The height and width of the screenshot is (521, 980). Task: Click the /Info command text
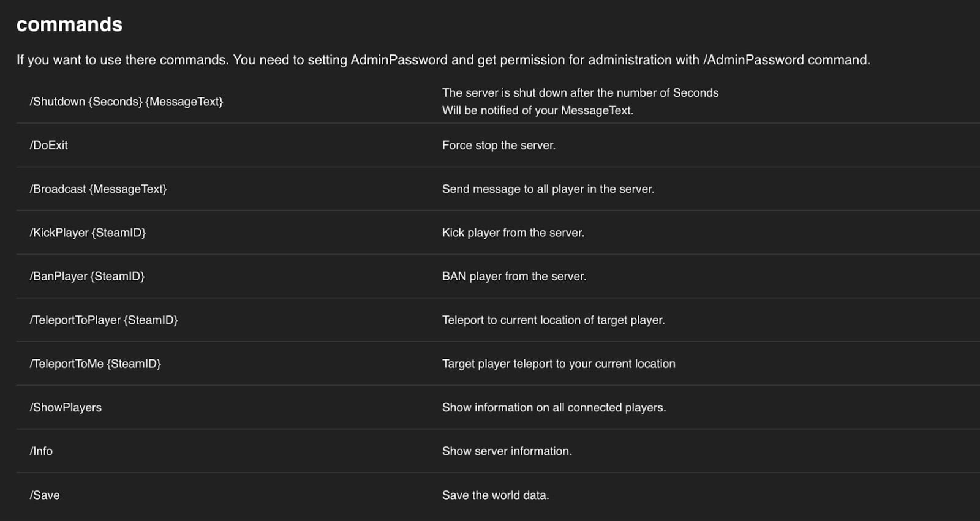point(41,451)
